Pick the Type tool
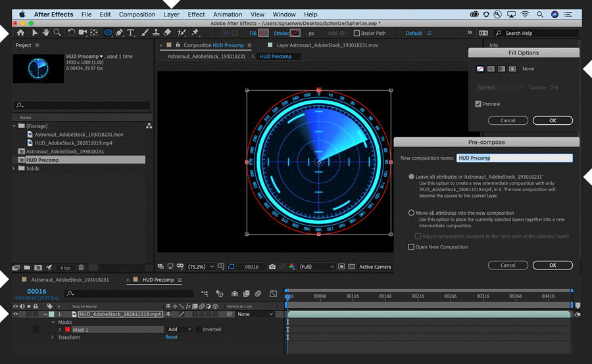Image resolution: width=592 pixels, height=364 pixels. coord(131,33)
